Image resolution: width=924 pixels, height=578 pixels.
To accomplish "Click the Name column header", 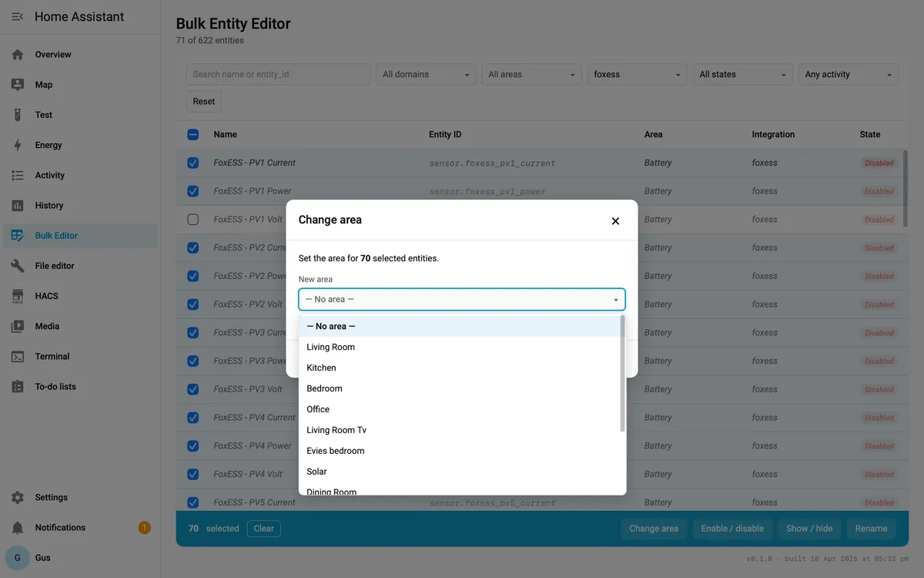I will (226, 135).
